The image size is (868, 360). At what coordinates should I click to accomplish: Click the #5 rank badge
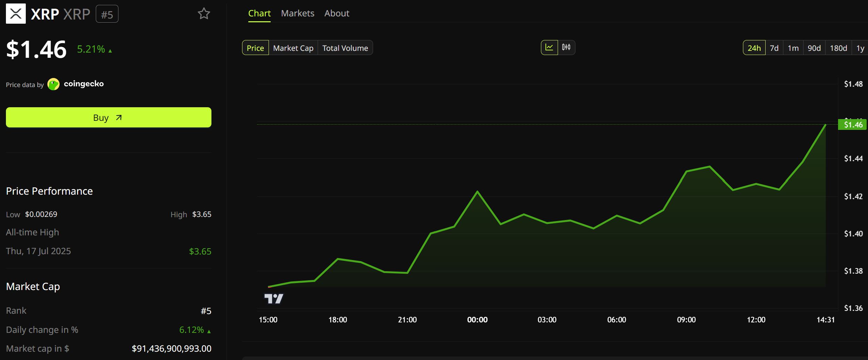click(x=107, y=14)
